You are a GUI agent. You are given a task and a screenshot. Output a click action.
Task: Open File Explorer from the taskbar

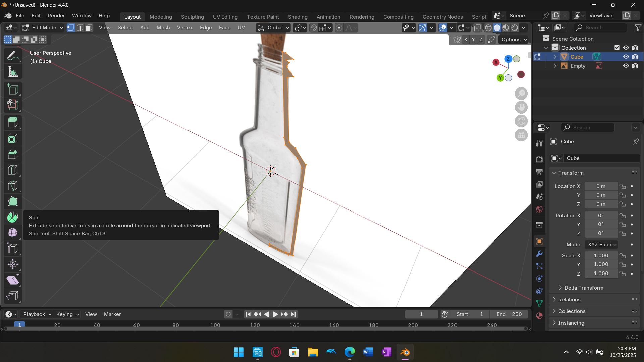point(313,352)
